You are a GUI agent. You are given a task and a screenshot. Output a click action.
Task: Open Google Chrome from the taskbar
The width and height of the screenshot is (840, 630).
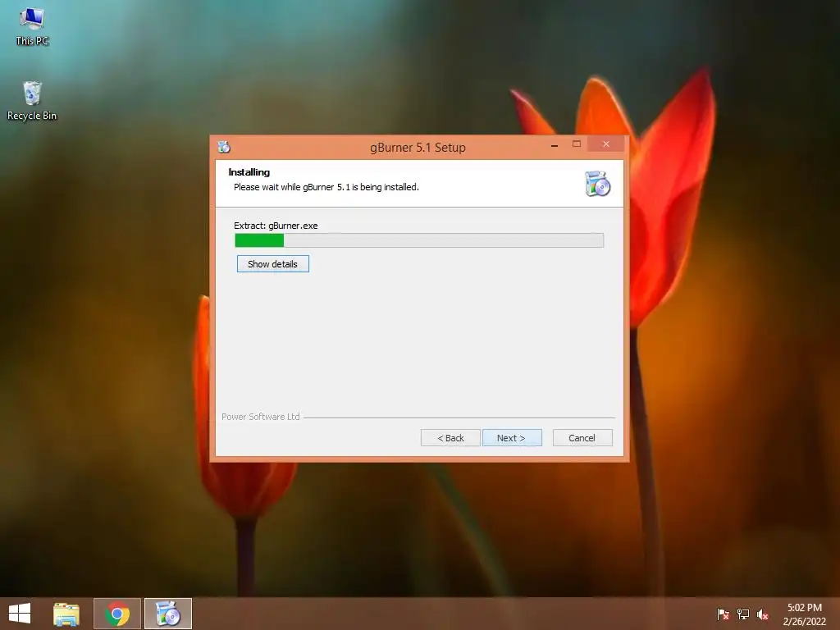click(116, 614)
